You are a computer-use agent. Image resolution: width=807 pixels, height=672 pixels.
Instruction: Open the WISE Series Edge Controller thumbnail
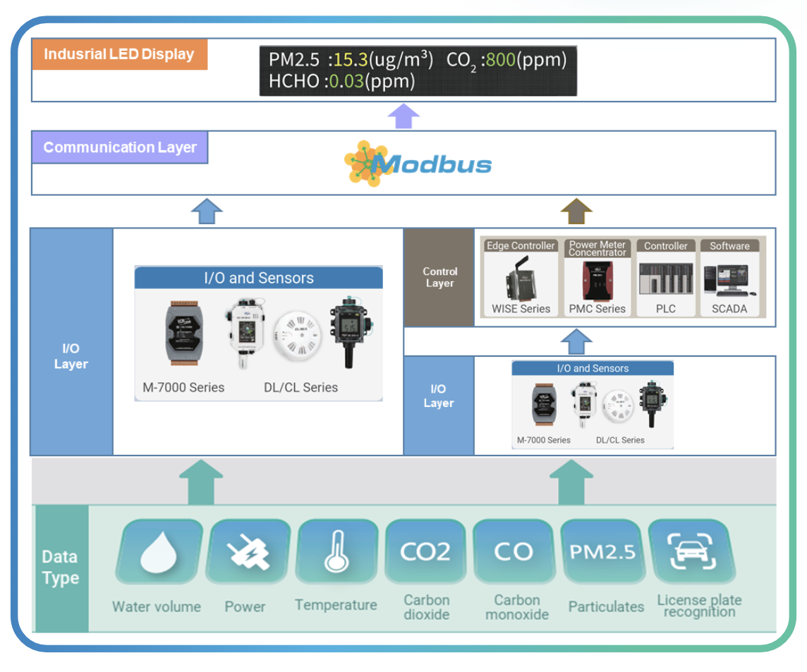521,279
